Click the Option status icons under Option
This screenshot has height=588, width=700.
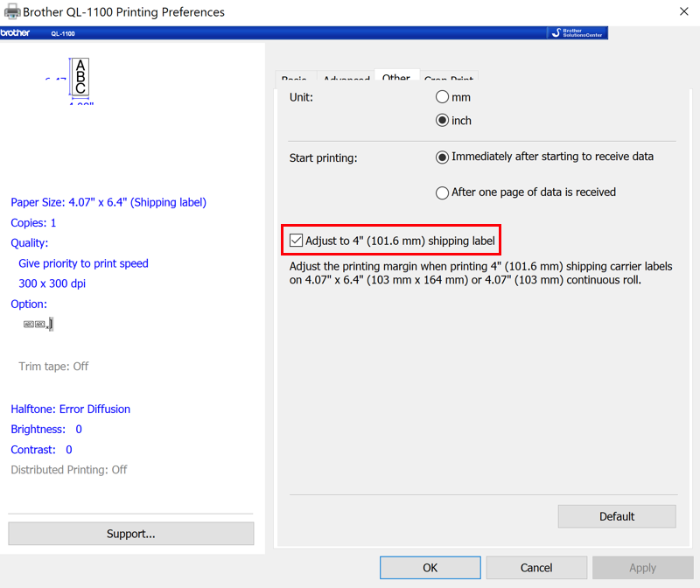pyautogui.click(x=37, y=323)
